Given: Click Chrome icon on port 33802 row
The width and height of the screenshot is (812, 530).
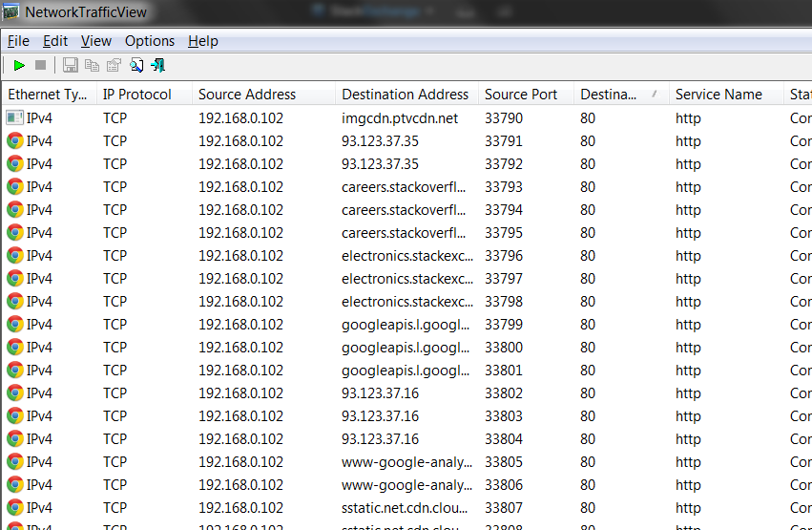Looking at the screenshot, I should pyautogui.click(x=14, y=392).
